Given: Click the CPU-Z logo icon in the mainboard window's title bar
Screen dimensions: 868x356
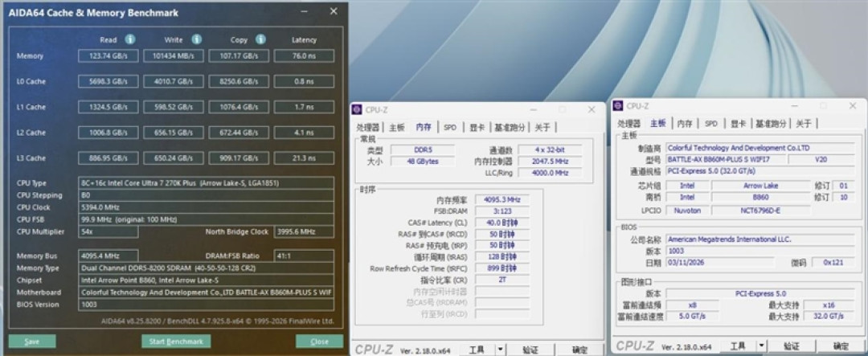Looking at the screenshot, I should [x=619, y=106].
